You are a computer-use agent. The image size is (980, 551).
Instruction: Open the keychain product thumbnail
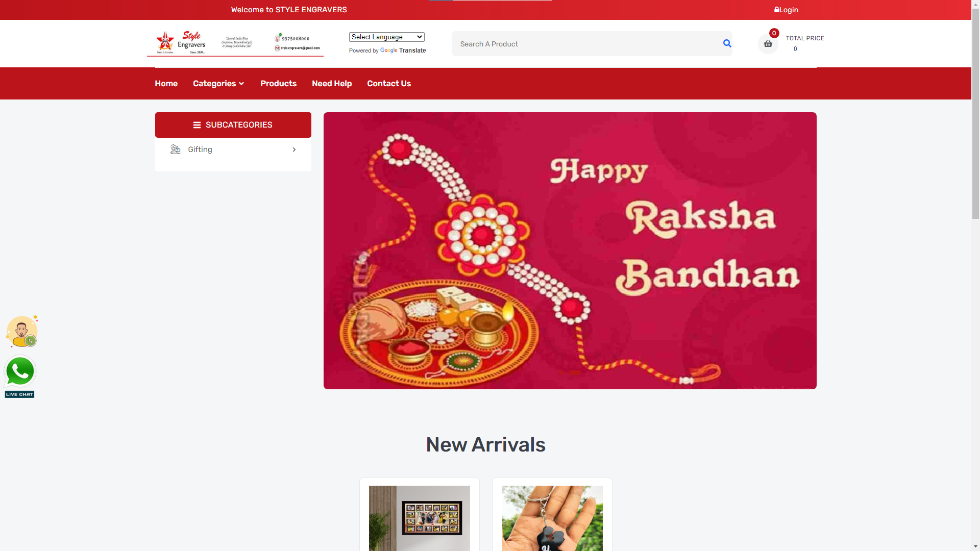[552, 518]
